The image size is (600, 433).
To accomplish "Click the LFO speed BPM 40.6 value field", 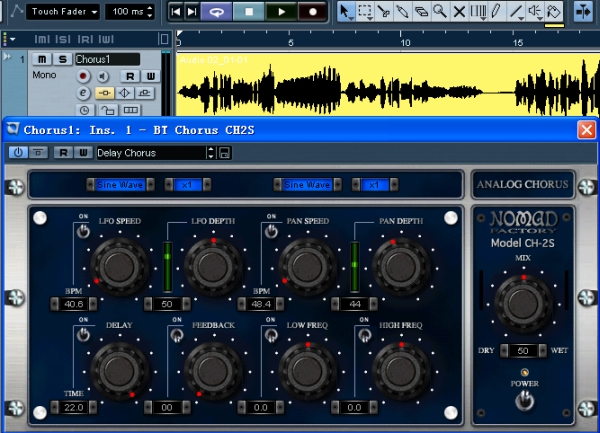I will 73,304.
